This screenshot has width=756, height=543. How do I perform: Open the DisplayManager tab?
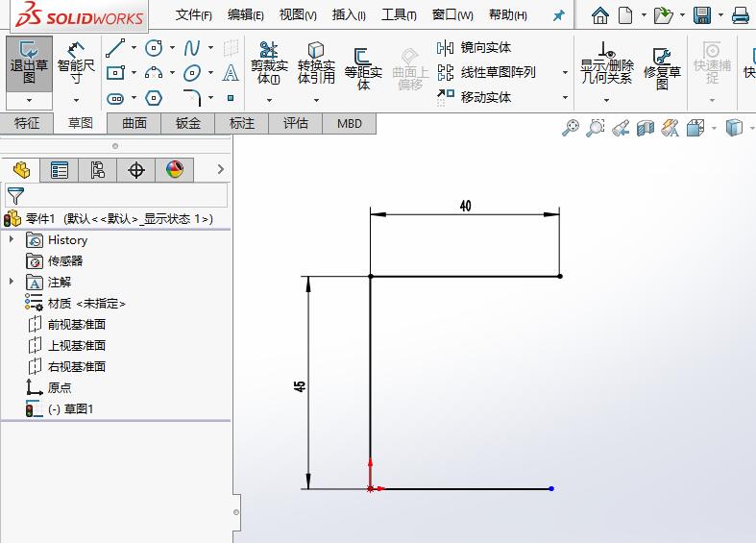click(x=175, y=170)
